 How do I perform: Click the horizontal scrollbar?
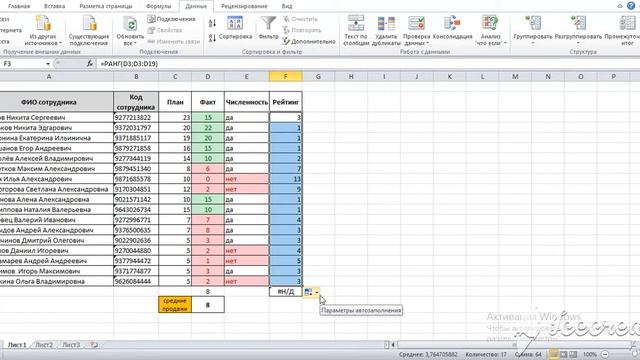(513, 345)
